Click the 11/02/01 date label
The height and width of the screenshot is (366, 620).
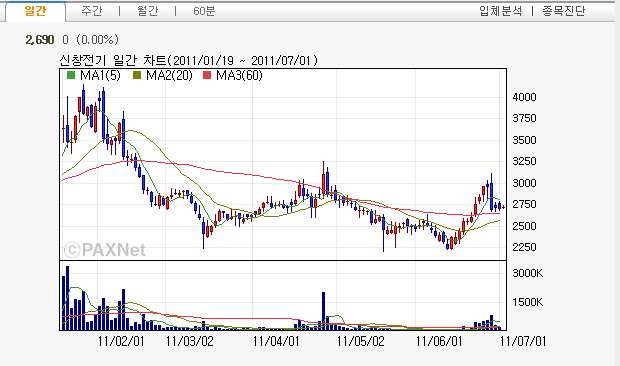click(121, 341)
